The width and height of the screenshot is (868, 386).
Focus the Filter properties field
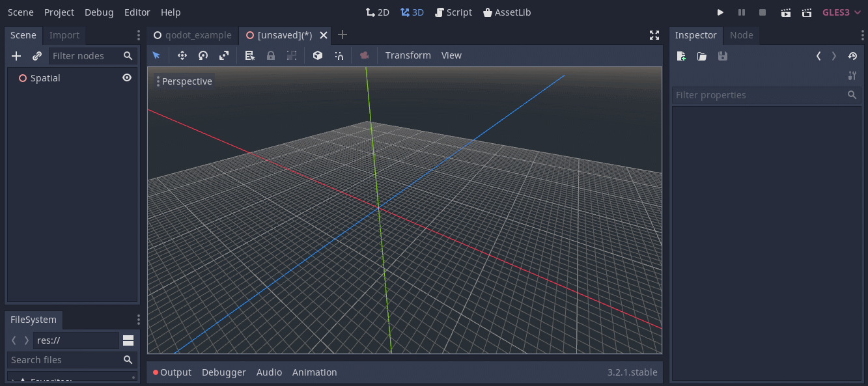(x=766, y=95)
